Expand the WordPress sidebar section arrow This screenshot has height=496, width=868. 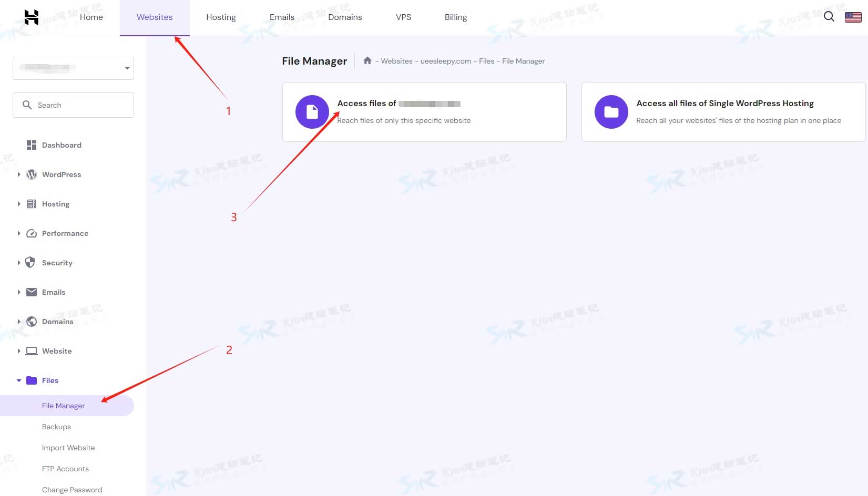[19, 174]
